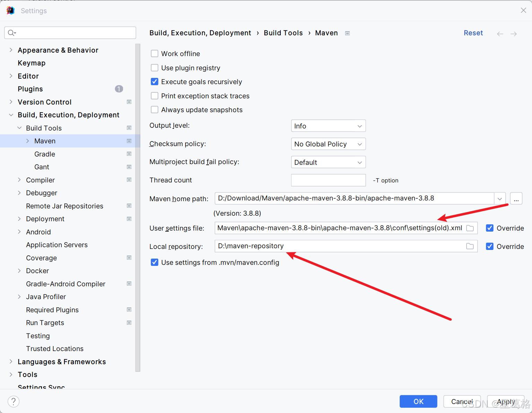Expand the Docker node
Image resolution: width=532 pixels, height=413 pixels.
pyautogui.click(x=19, y=271)
